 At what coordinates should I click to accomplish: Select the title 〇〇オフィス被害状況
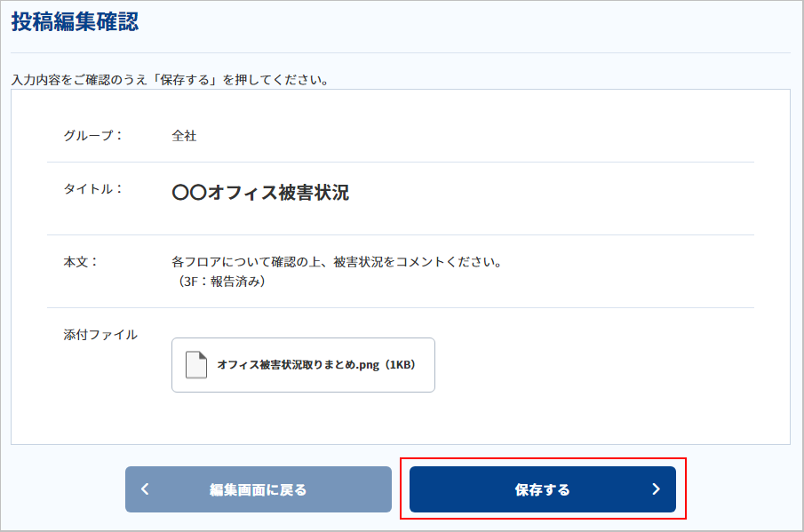coord(260,193)
